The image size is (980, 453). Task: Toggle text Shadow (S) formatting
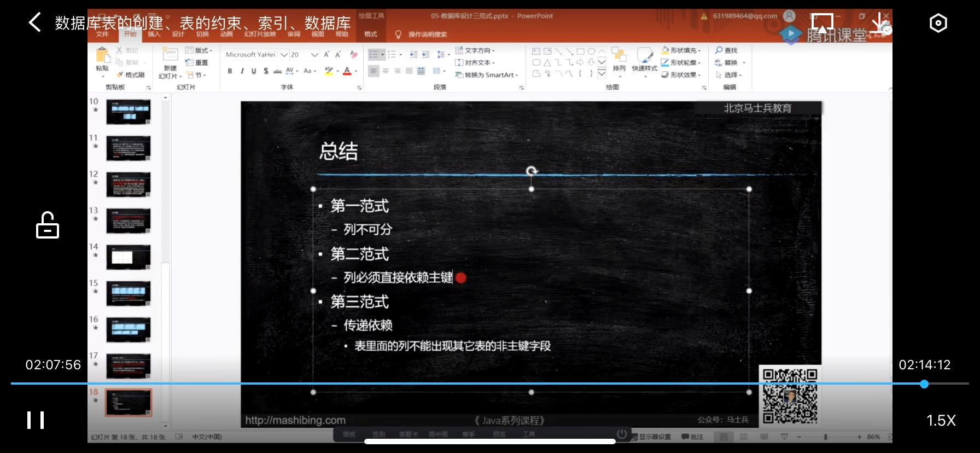(x=266, y=71)
